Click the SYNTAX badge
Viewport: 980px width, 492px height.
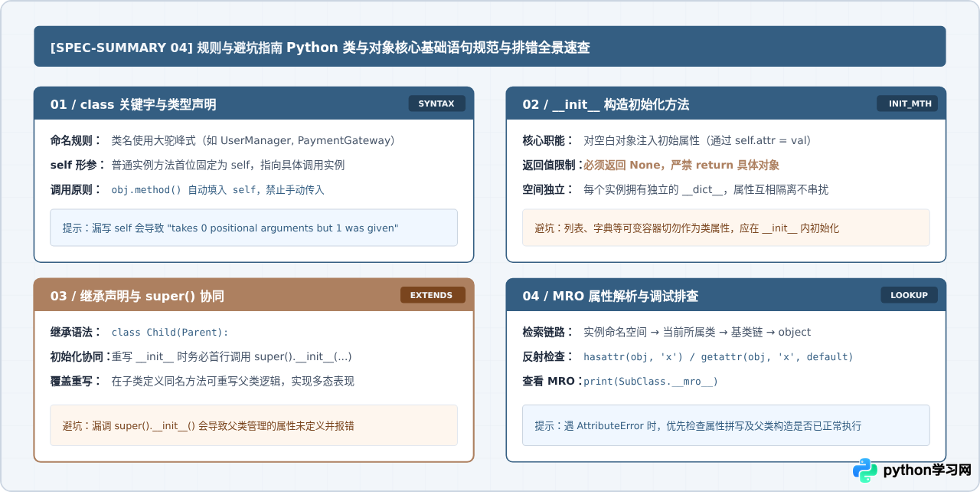[x=436, y=103]
